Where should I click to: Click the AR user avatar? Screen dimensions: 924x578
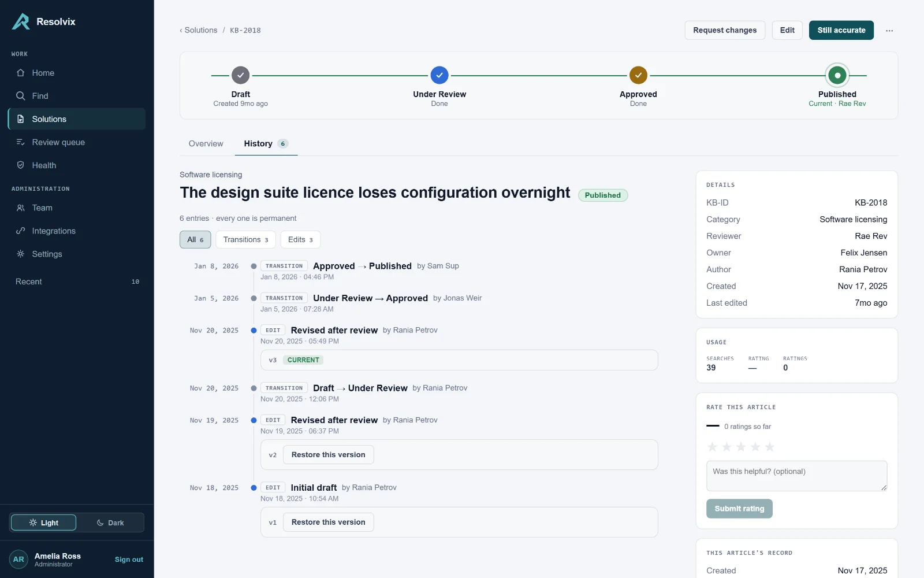point(18,560)
